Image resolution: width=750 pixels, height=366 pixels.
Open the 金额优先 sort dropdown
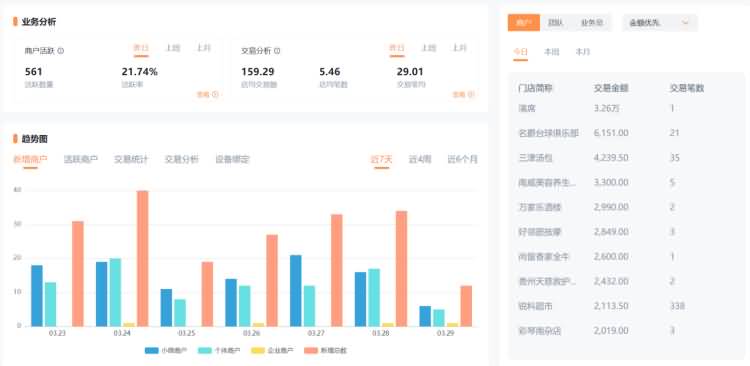click(x=660, y=22)
